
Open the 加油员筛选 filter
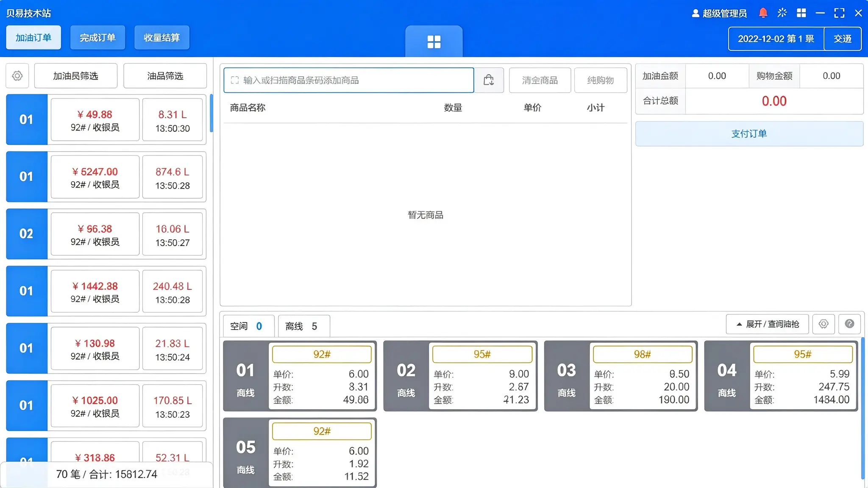coord(75,76)
